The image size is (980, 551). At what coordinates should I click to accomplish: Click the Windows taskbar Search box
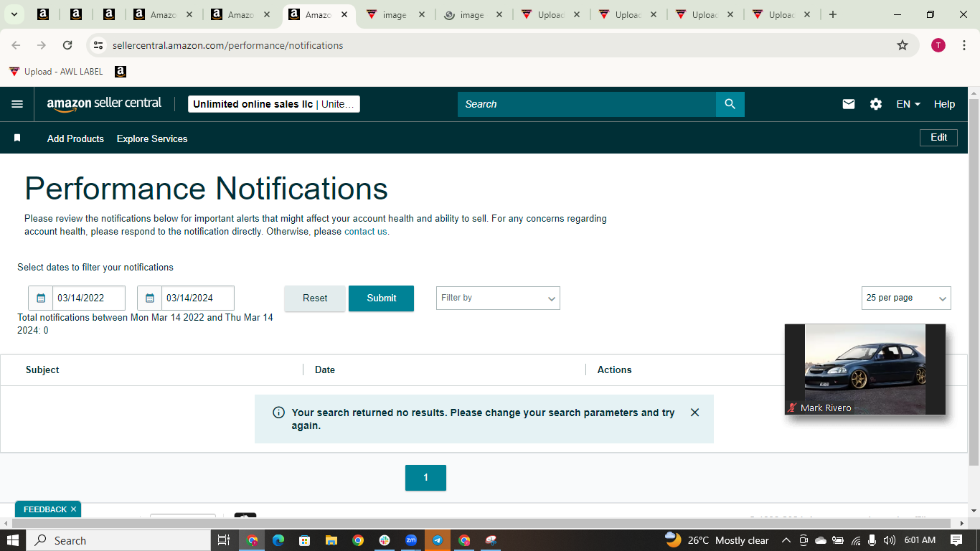118,540
